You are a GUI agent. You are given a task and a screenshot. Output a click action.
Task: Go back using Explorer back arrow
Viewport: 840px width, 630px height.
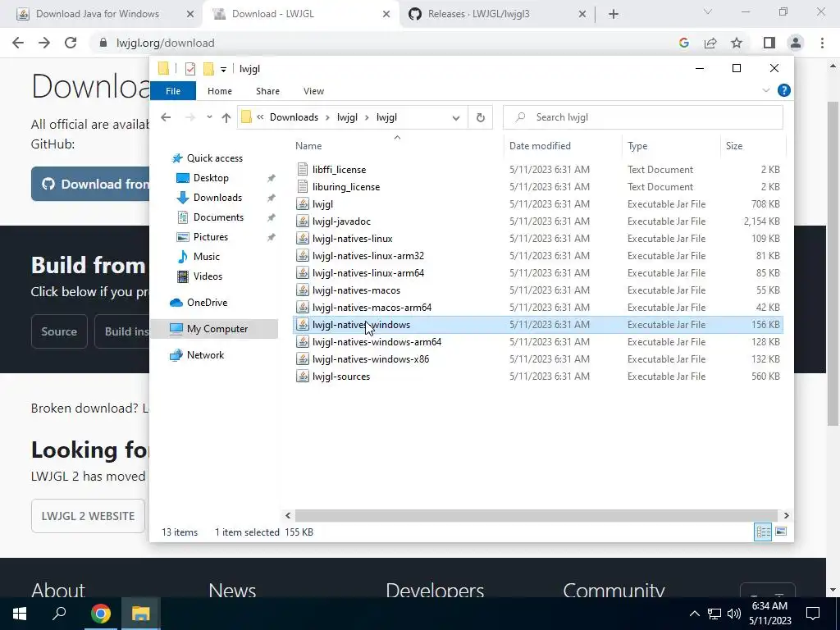coord(166,117)
